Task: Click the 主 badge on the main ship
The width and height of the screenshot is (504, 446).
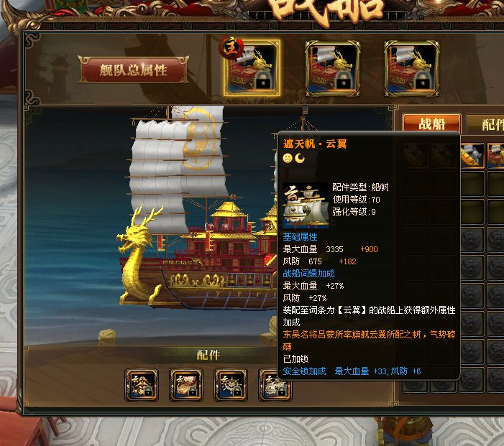Action: tap(231, 47)
